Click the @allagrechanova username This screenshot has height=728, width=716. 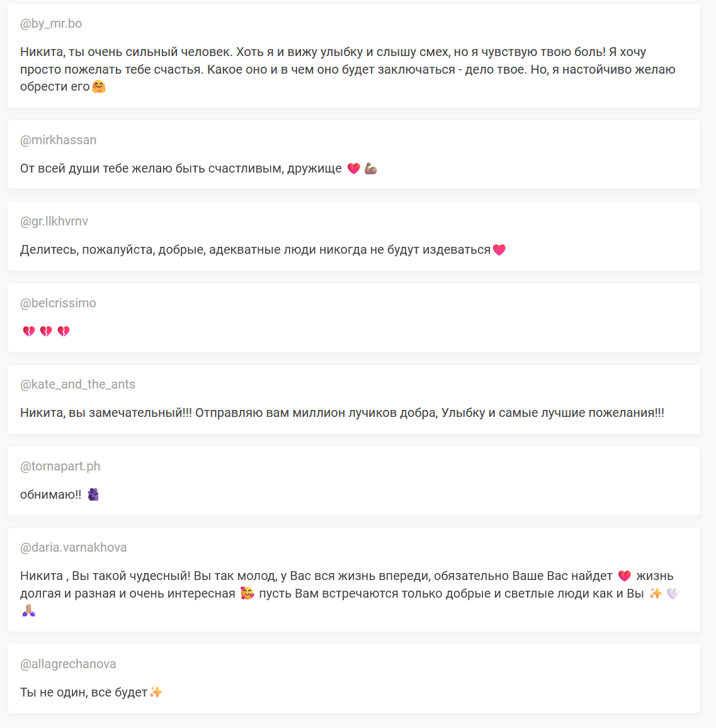(x=68, y=664)
